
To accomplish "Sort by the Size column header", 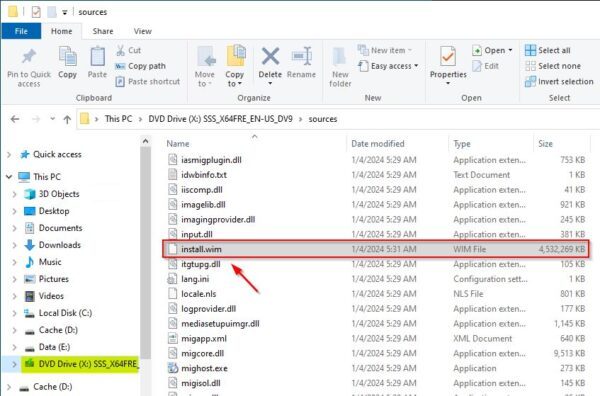I will pos(545,144).
